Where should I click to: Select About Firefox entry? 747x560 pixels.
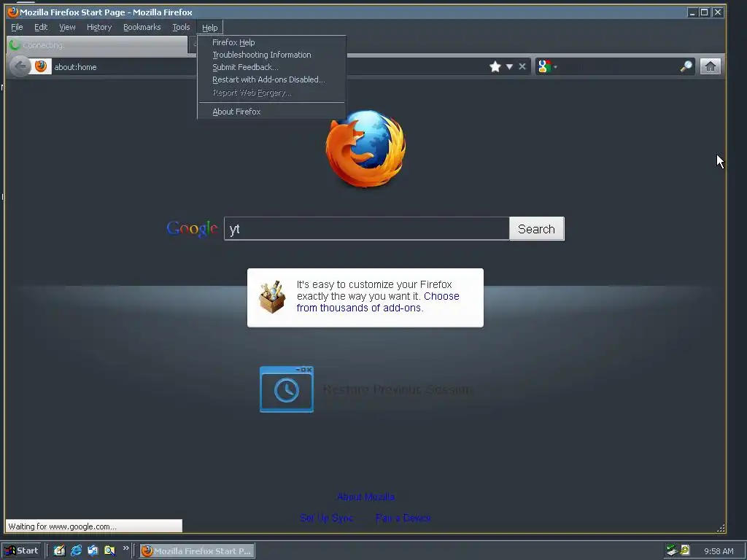pyautogui.click(x=271, y=112)
